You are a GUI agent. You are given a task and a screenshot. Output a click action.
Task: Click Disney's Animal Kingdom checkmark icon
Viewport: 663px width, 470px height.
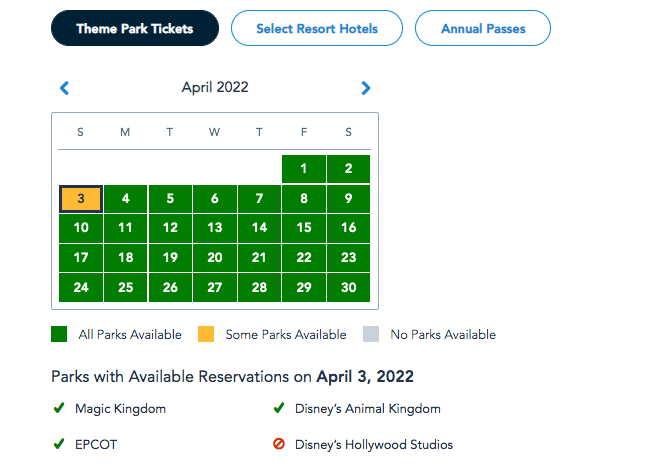coord(279,408)
